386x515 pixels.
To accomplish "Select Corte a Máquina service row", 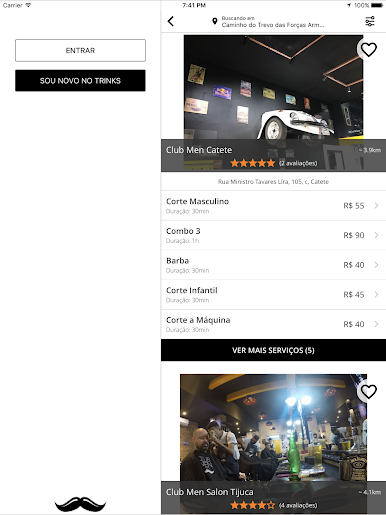I will 273,324.
